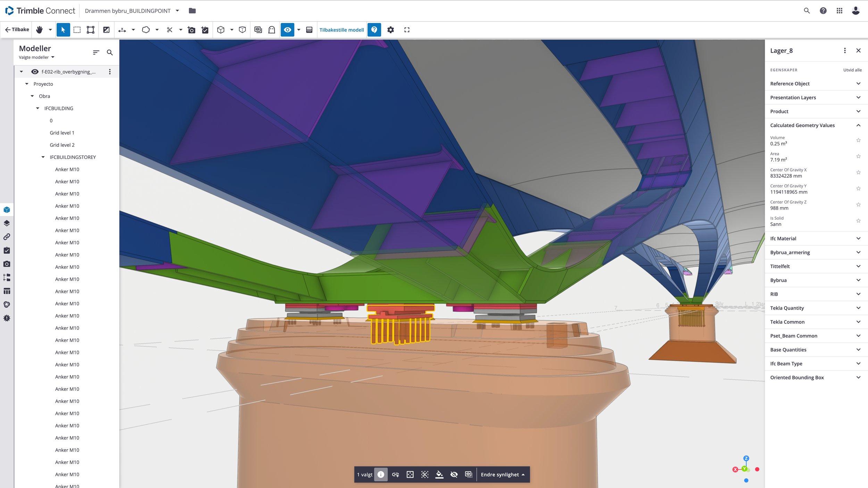Select the pan hand tool

(39, 30)
